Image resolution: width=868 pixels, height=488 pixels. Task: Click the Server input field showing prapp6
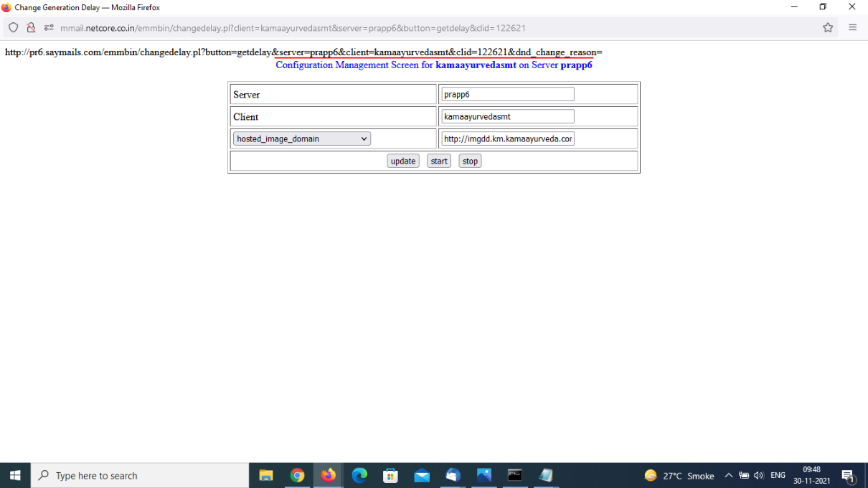pos(508,94)
